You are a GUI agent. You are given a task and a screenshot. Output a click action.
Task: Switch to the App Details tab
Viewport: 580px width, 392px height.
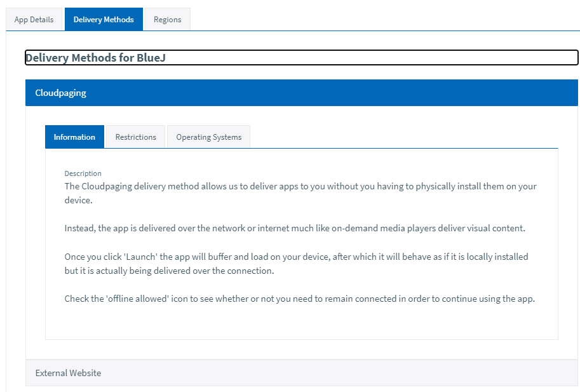click(x=34, y=19)
